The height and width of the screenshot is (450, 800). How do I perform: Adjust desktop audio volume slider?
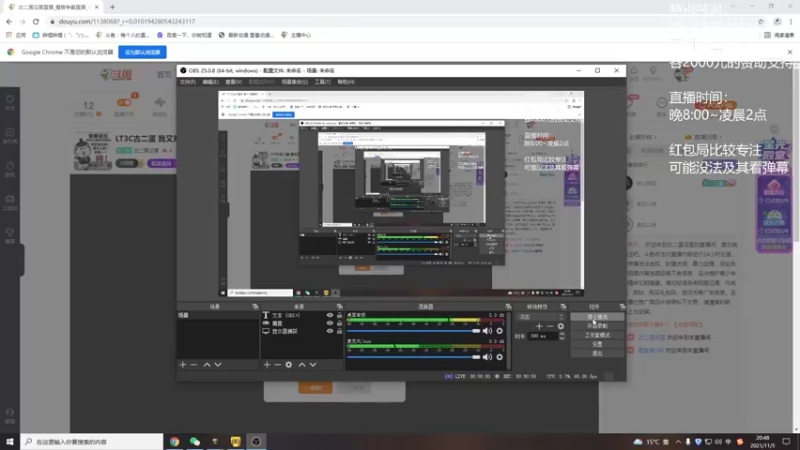click(413, 331)
